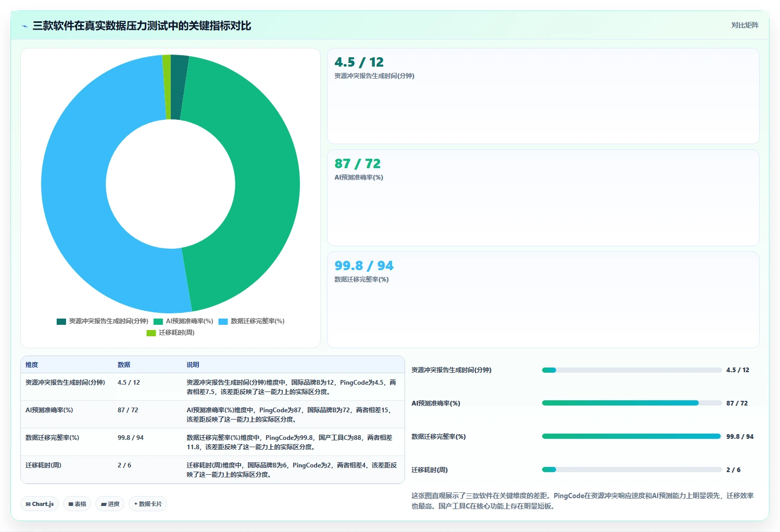Select table cell AI预测准确率(%)
Screen dimensions: 780x532
49,410
